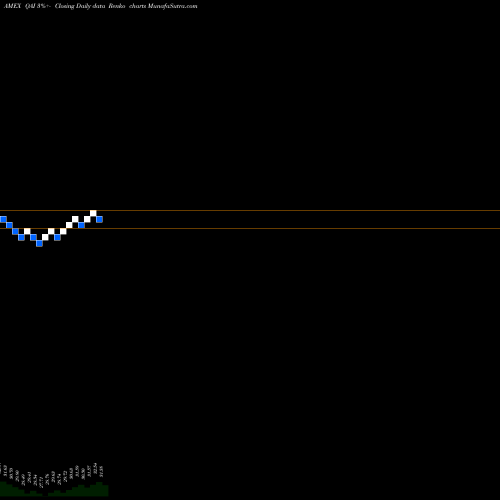Click the lower orange horizontal level line

click(x=250, y=228)
